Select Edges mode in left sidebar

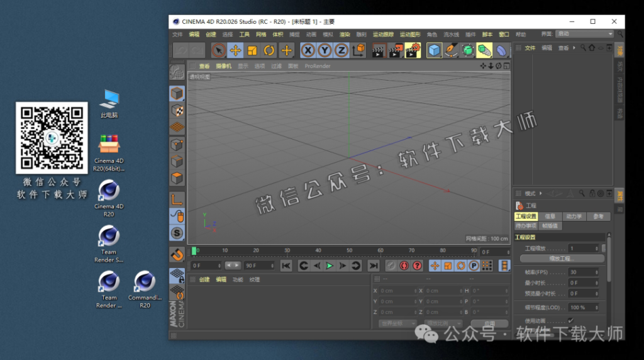[x=177, y=162]
